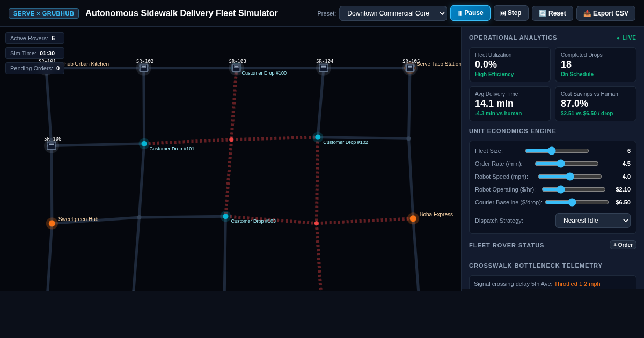Click the Avg Delivery Time card
Screen dimensions: 644x338
coord(510,104)
